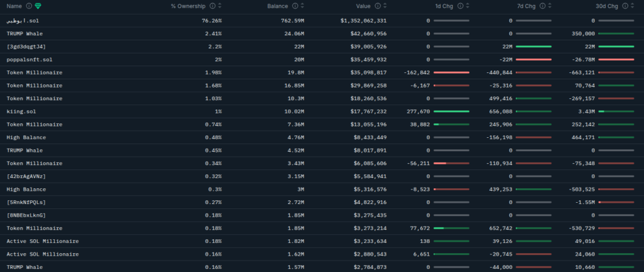Open the kiing.sol holder entry
644x272 pixels.
coord(21,111)
